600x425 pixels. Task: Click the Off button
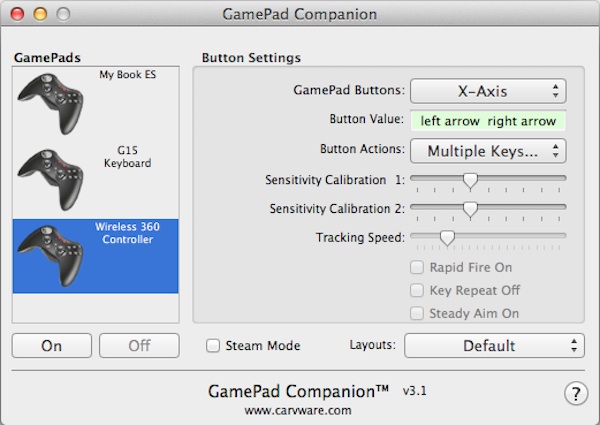(139, 345)
